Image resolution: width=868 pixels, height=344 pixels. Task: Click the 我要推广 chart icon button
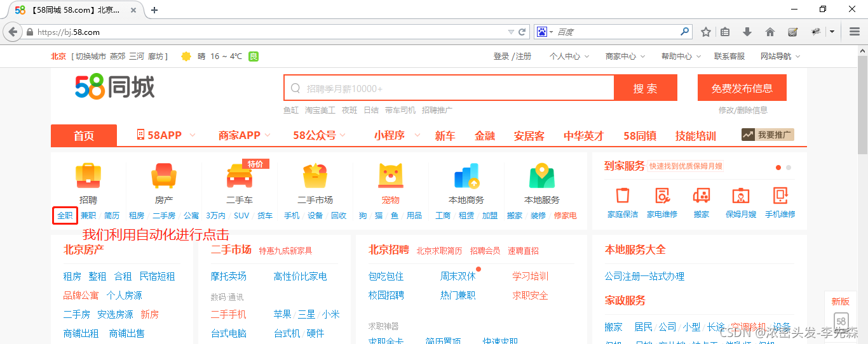click(x=768, y=135)
